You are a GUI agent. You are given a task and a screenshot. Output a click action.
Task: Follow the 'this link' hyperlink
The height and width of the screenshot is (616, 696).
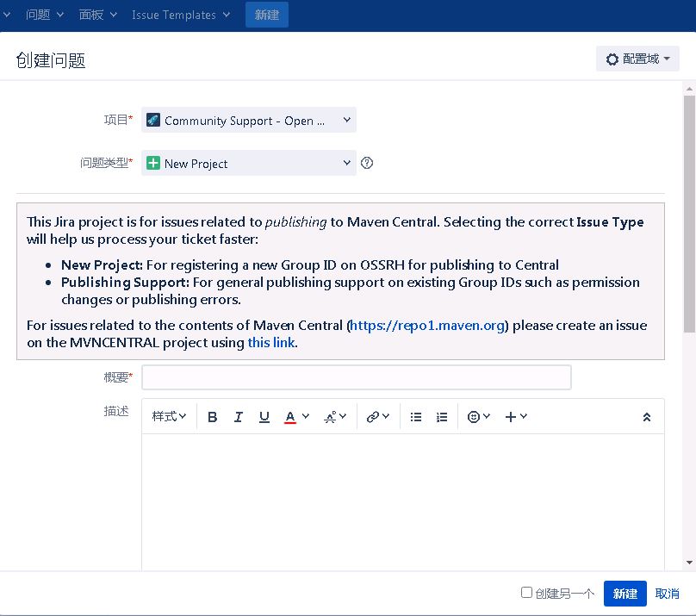click(271, 343)
